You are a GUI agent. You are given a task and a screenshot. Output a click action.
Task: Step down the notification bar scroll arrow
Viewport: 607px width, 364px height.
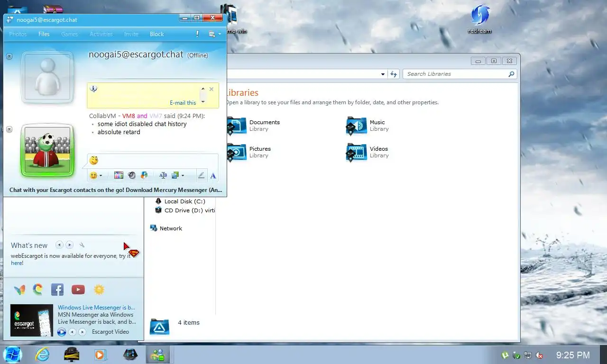click(x=203, y=101)
